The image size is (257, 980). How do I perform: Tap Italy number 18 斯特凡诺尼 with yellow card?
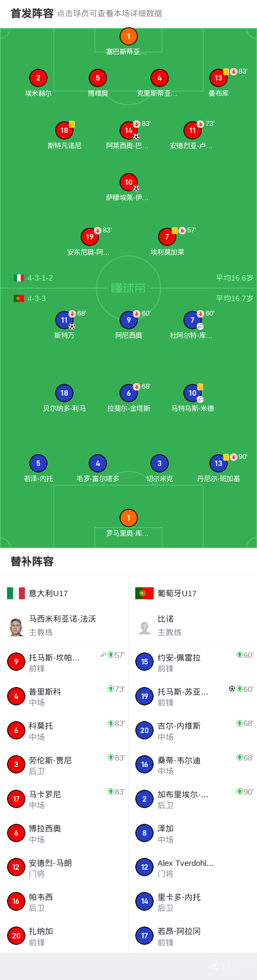(x=64, y=131)
